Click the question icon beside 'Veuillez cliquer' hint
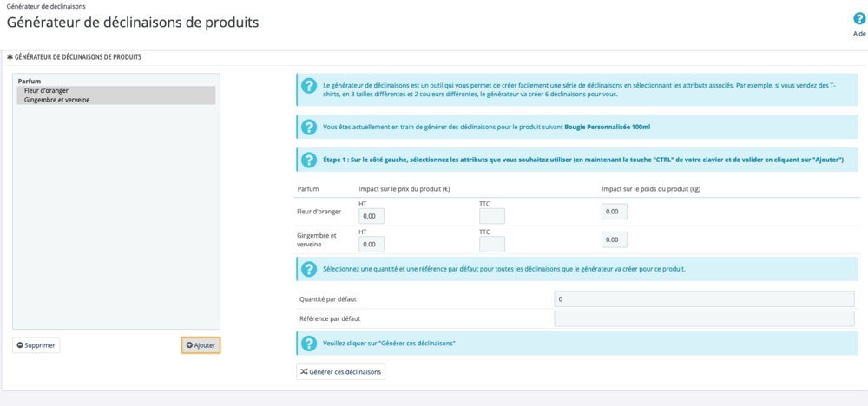The width and height of the screenshot is (868, 406). coord(308,344)
